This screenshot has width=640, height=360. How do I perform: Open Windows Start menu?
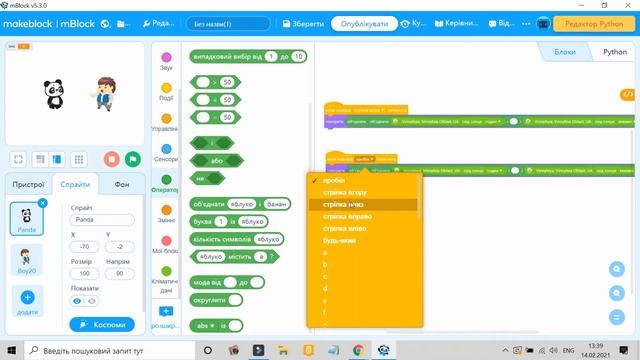point(11,350)
